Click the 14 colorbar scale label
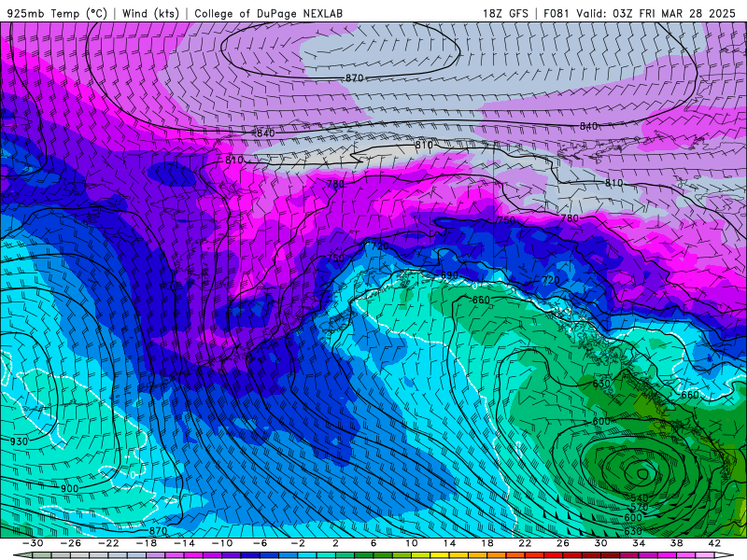 [449, 543]
